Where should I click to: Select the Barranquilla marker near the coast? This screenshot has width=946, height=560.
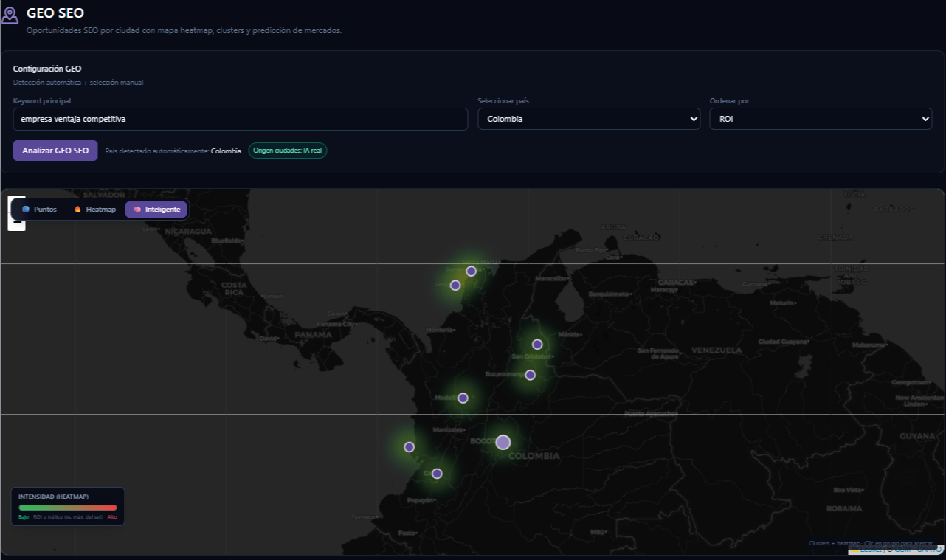[471, 271]
